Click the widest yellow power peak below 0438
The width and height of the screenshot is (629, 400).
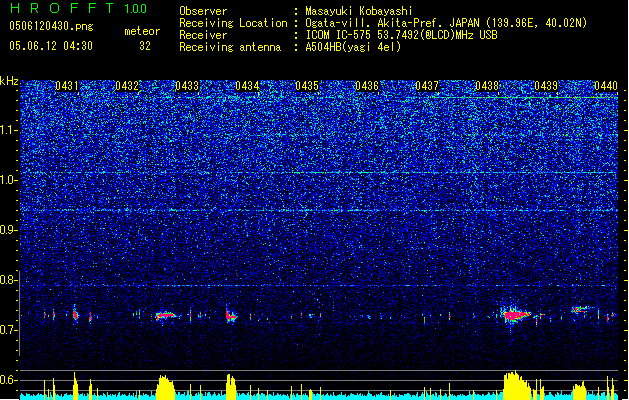(x=517, y=386)
